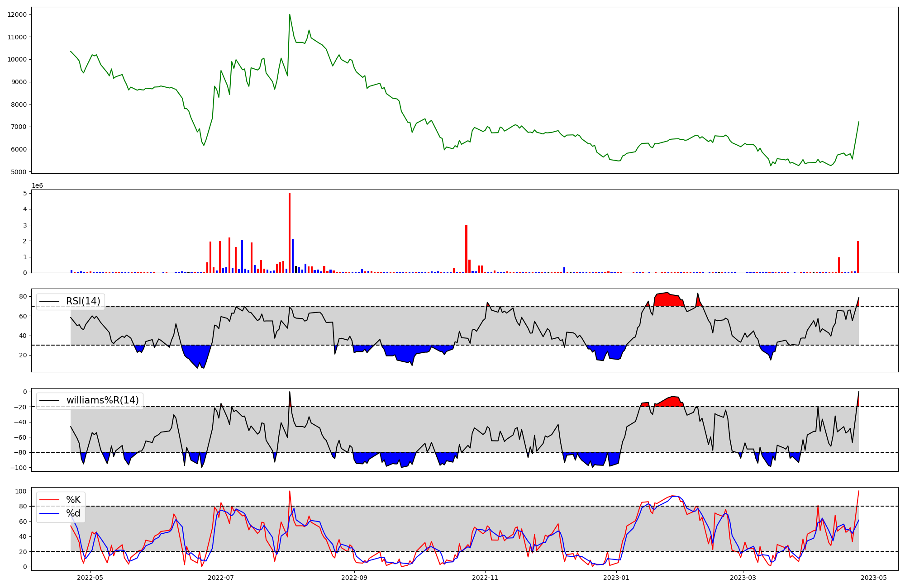This screenshot has width=905, height=588.
Task: Select the 2022-09 date tick label
Action: [x=354, y=578]
